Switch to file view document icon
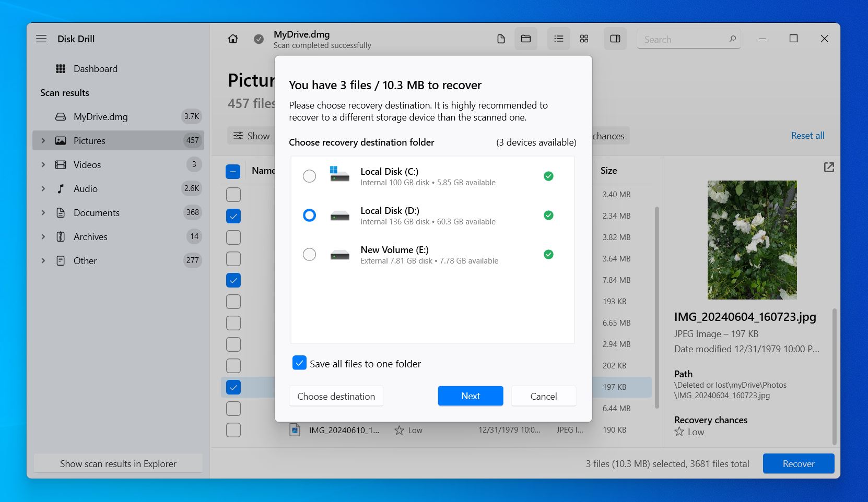 [501, 39]
